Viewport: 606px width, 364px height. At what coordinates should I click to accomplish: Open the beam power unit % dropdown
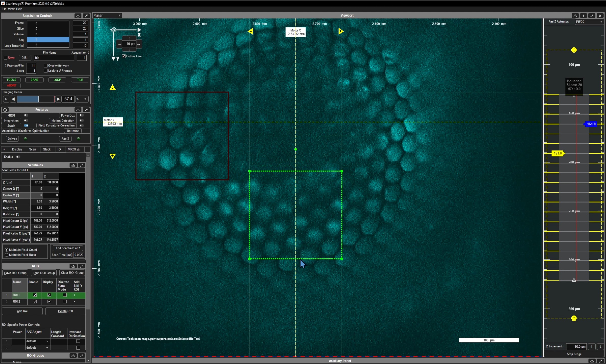(x=82, y=99)
